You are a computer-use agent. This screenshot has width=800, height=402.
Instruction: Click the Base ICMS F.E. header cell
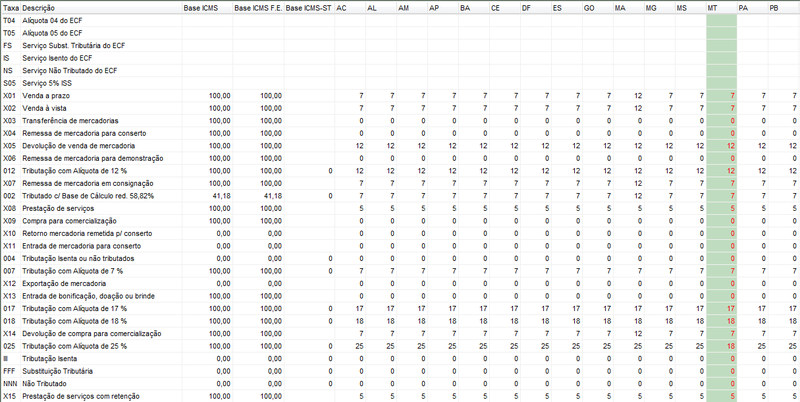click(x=257, y=8)
